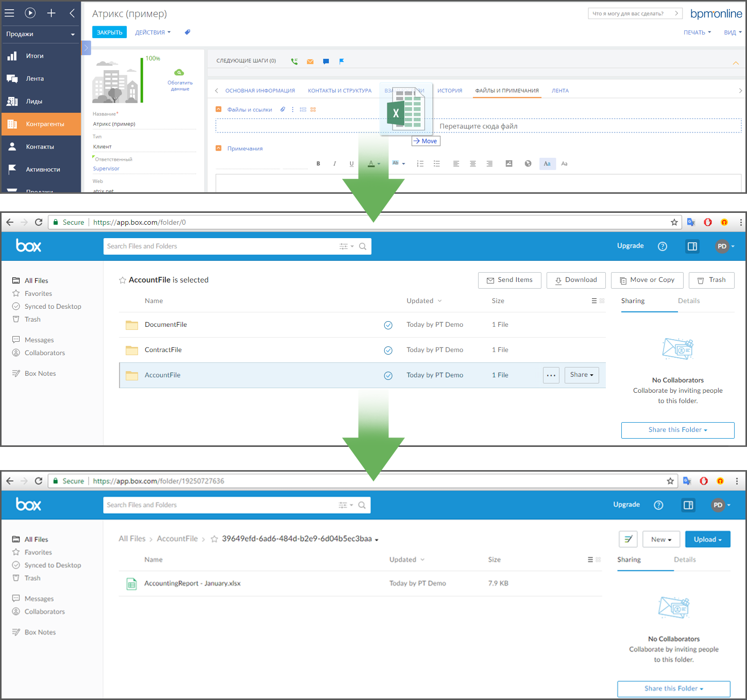Click the sync checkmark on the AccountFile row
This screenshot has height=700, width=747.
pos(388,376)
